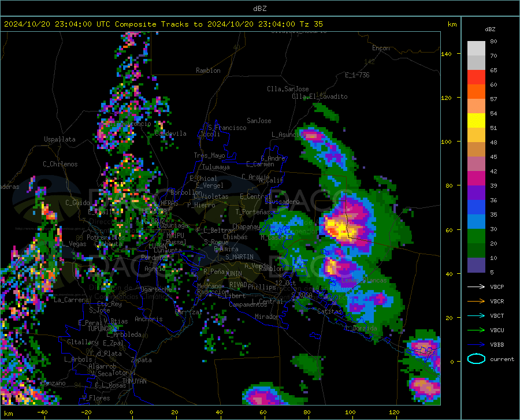
Task: Click the C_Chilenos place label
Action: 60,164
